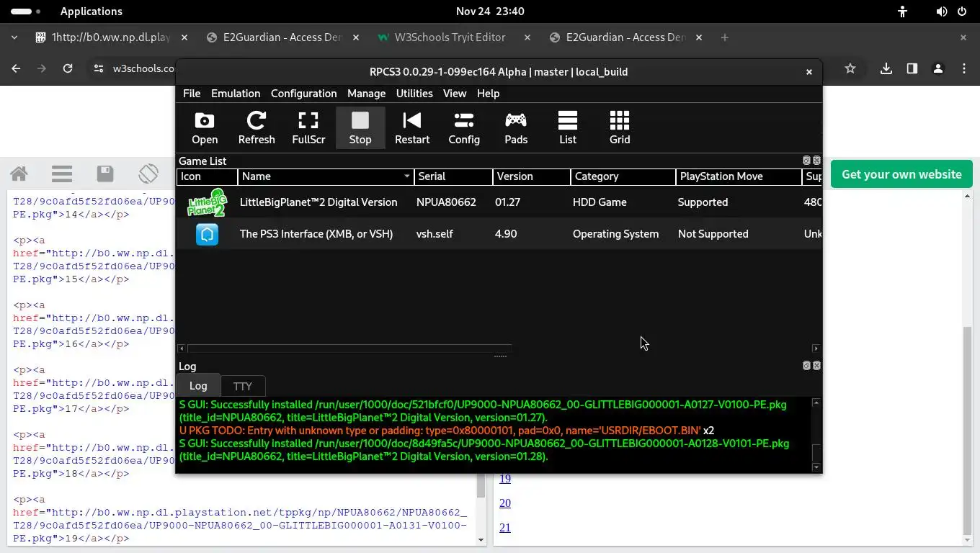This screenshot has width=980, height=553.
Task: Open the W3Schools hamburger menu
Action: tap(62, 174)
